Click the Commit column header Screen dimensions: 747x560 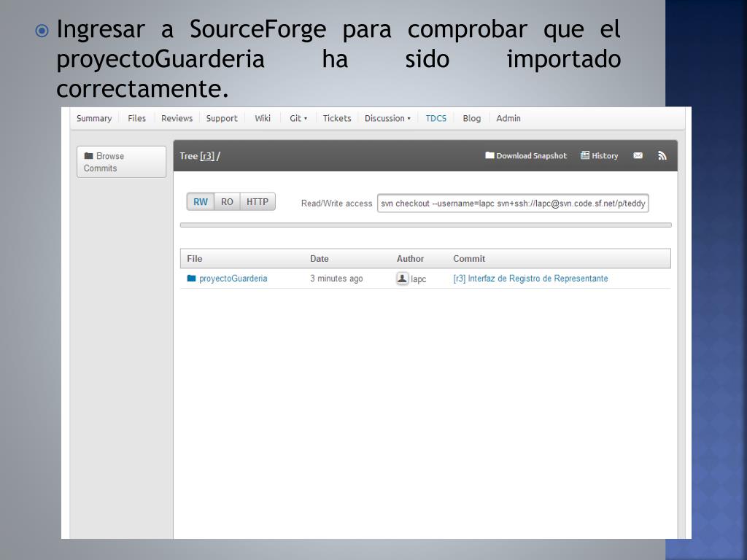(469, 259)
